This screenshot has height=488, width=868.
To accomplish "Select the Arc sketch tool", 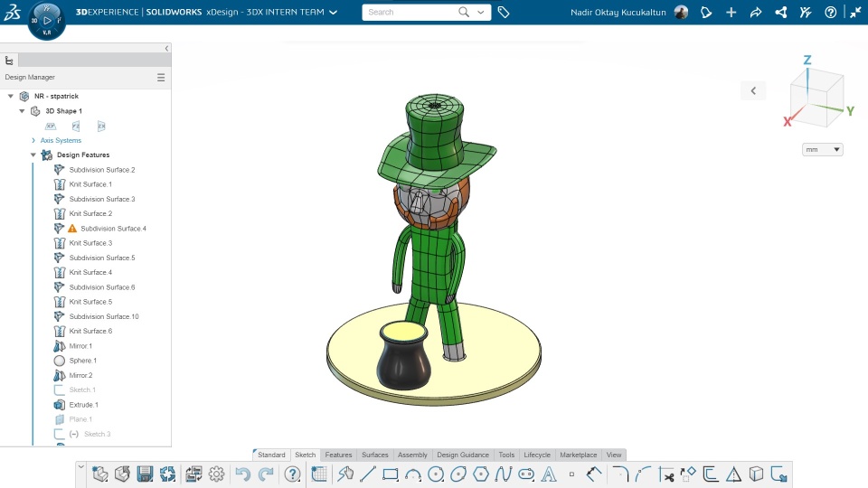I will point(413,474).
